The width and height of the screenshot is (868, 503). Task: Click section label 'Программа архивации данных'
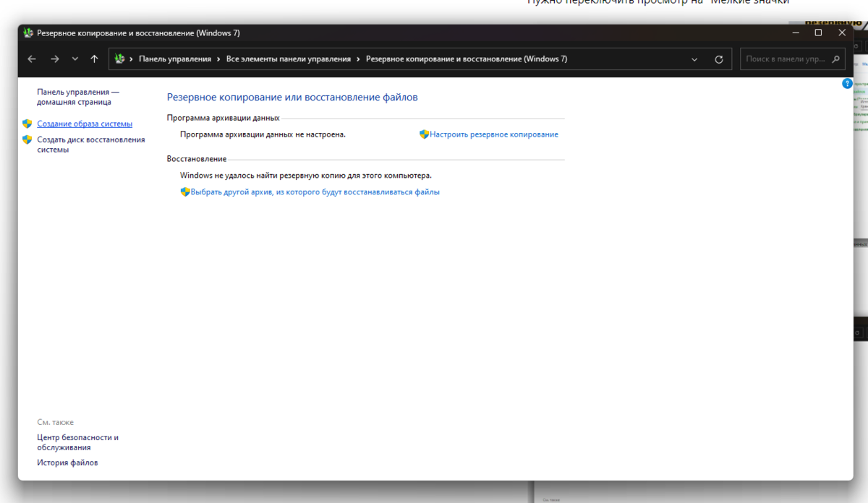223,118
